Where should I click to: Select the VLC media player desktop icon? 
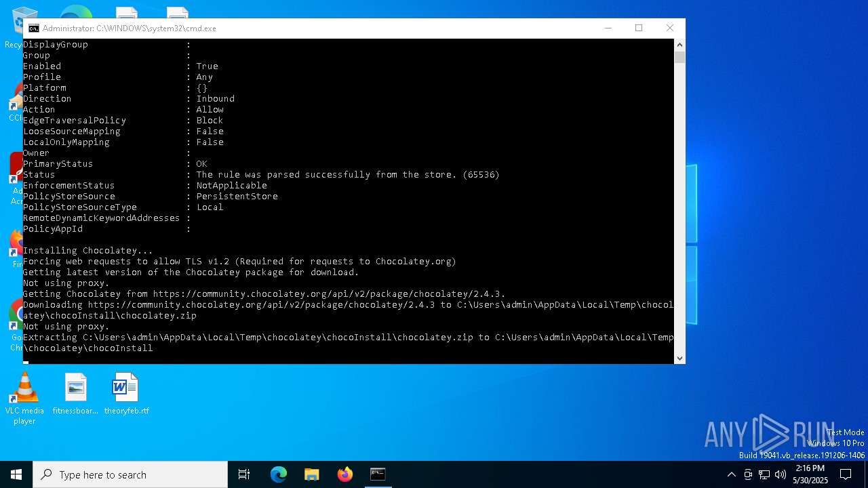[x=24, y=399]
